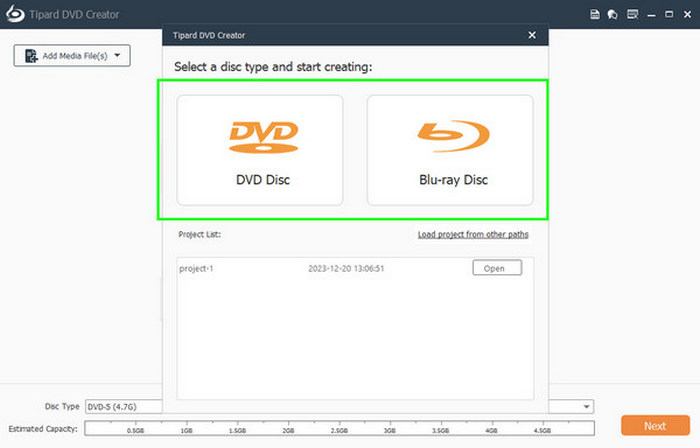Follow Load project from other paths link
This screenshot has width=700, height=448.
click(x=473, y=234)
